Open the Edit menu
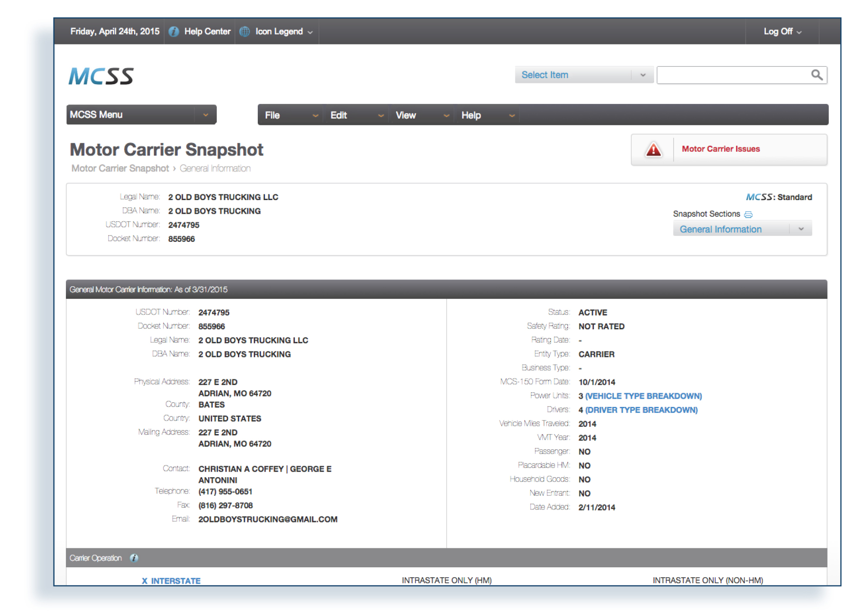 (x=356, y=115)
